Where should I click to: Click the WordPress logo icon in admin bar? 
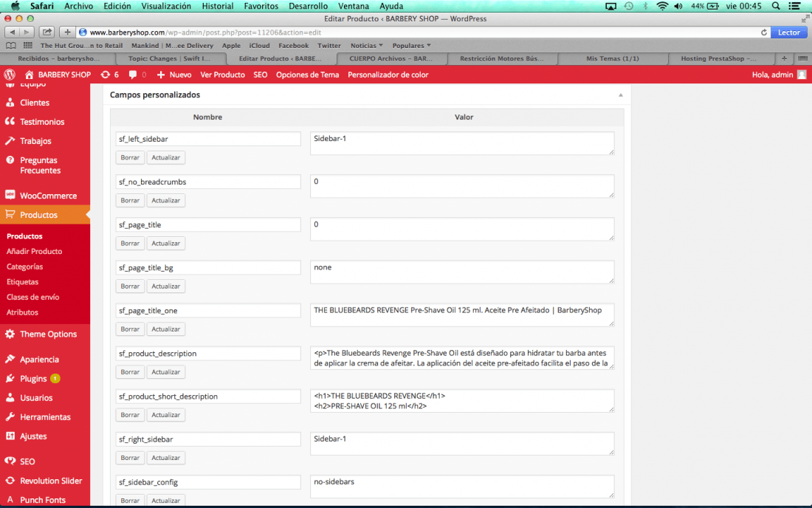point(10,75)
